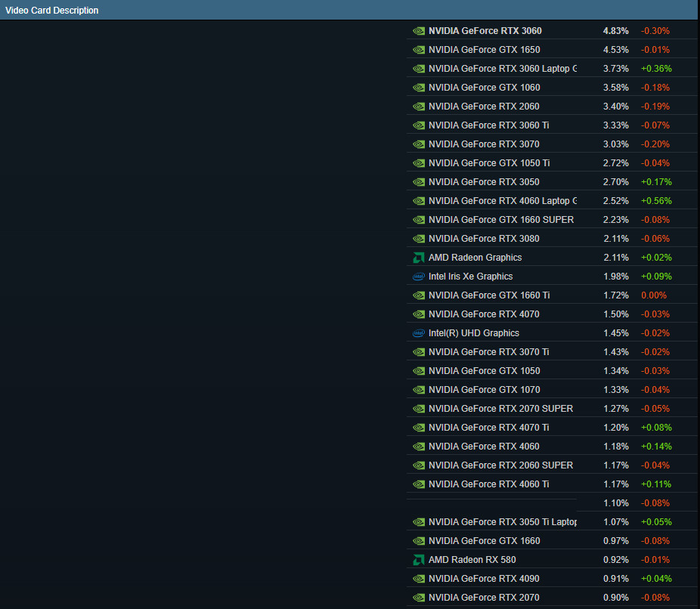The image size is (700, 609).
Task: Click the 4.53% share for GTX 1650
Action: click(615, 50)
